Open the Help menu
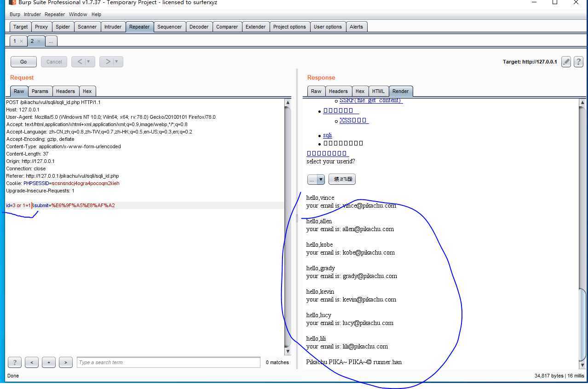This screenshot has height=389, width=588. pos(96,14)
